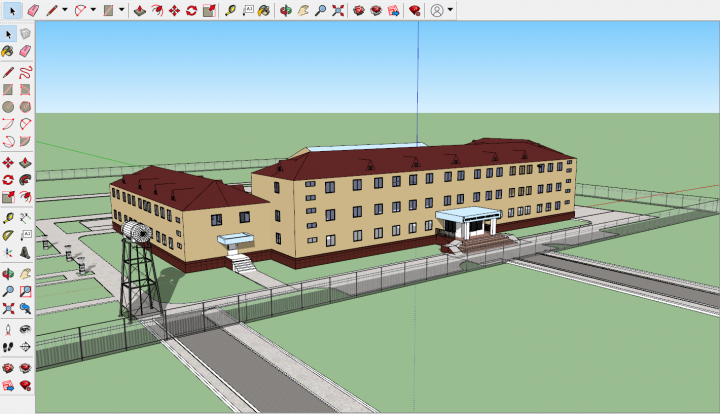Select the Position Camera tool
Image resolution: width=720 pixels, height=414 pixels.
click(8, 330)
